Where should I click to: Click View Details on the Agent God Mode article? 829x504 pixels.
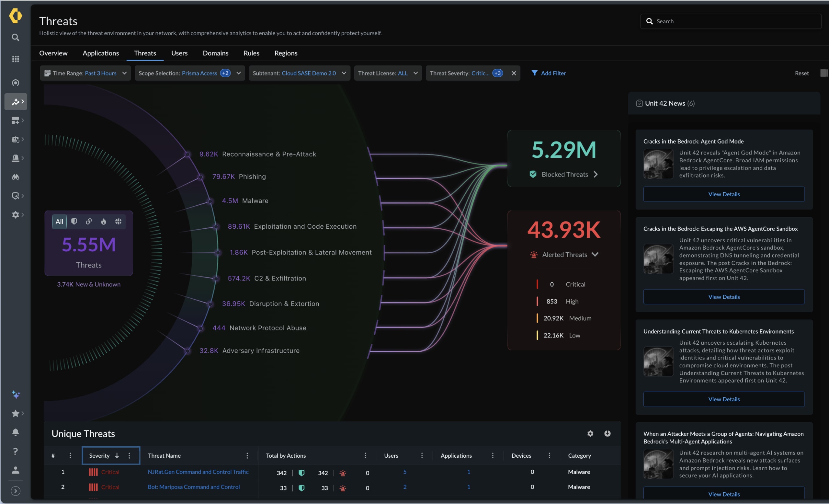[723, 194]
